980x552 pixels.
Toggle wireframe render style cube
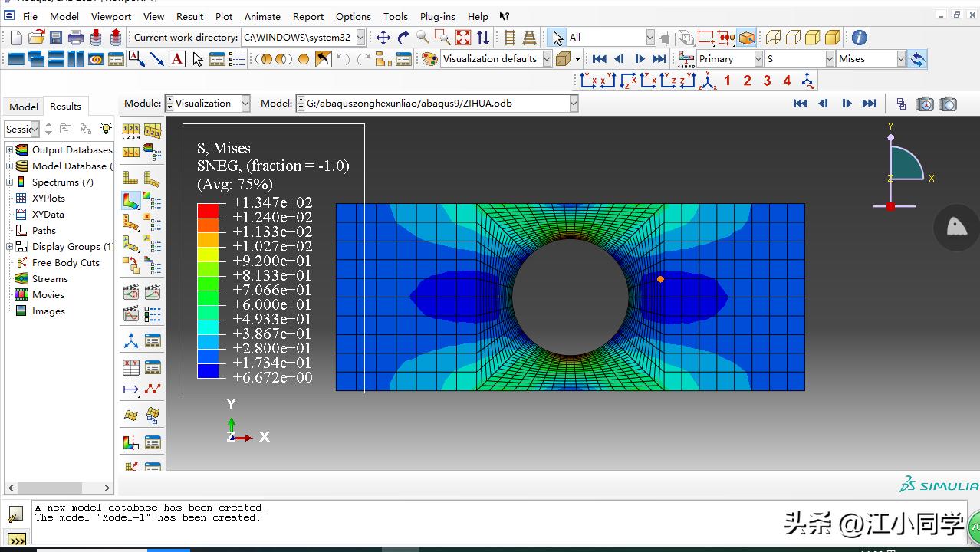(773, 38)
